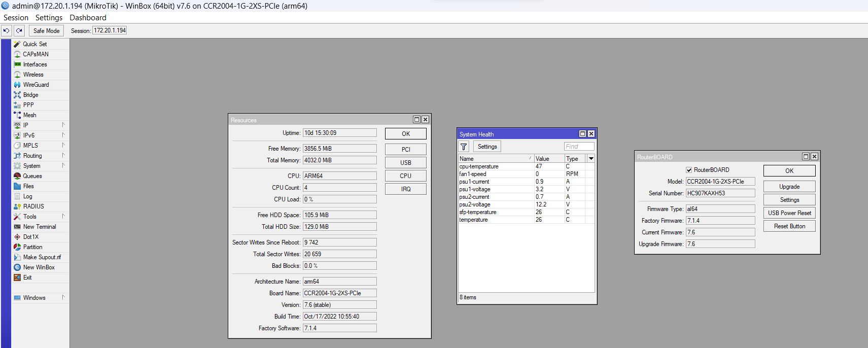Expand the Windows submenu
Image resolution: width=868 pixels, height=348 pixels.
(63, 297)
